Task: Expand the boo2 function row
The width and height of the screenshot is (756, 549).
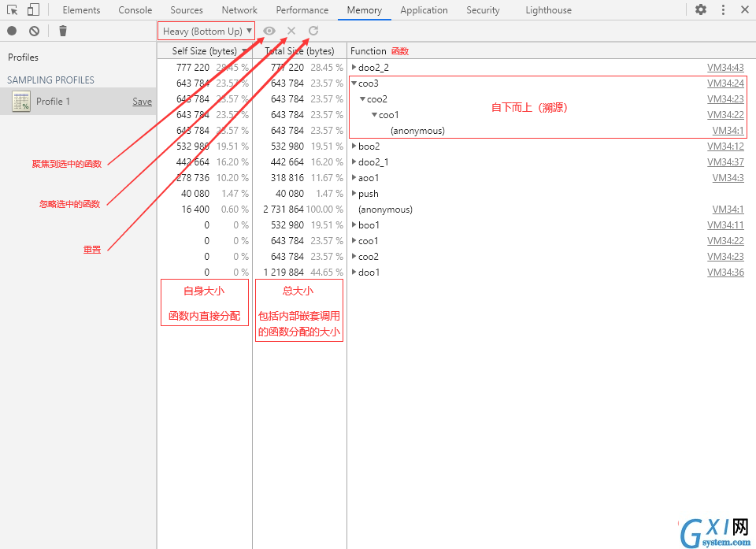Action: (354, 146)
